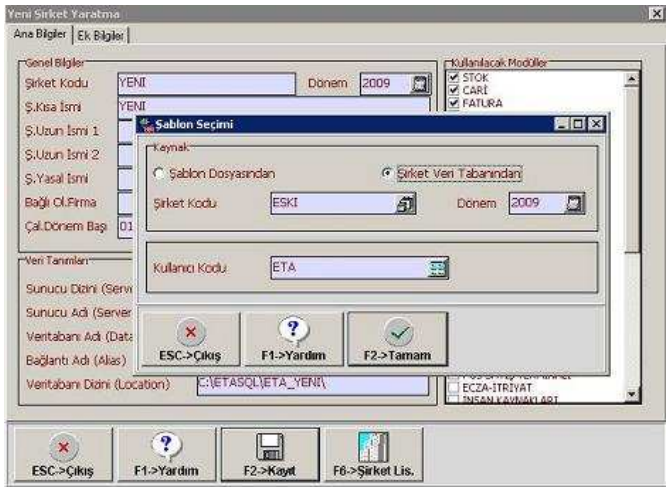Open the Dönem picker icon in Şablon Seçimi
This screenshot has width=668, height=490.
[x=574, y=204]
